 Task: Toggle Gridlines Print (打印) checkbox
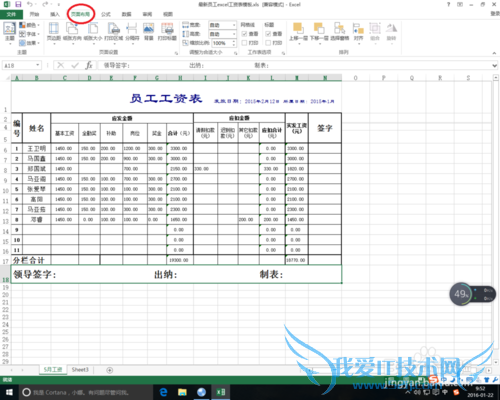click(x=244, y=43)
